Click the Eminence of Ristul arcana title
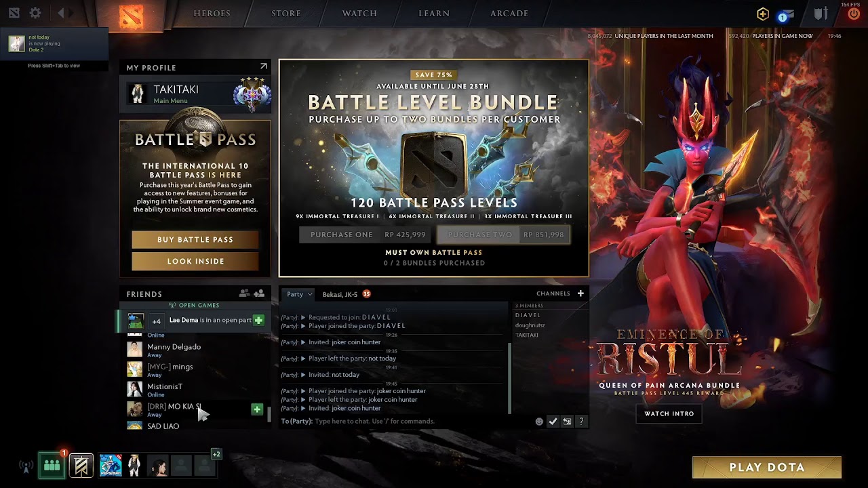The width and height of the screenshot is (868, 488). pos(669,352)
